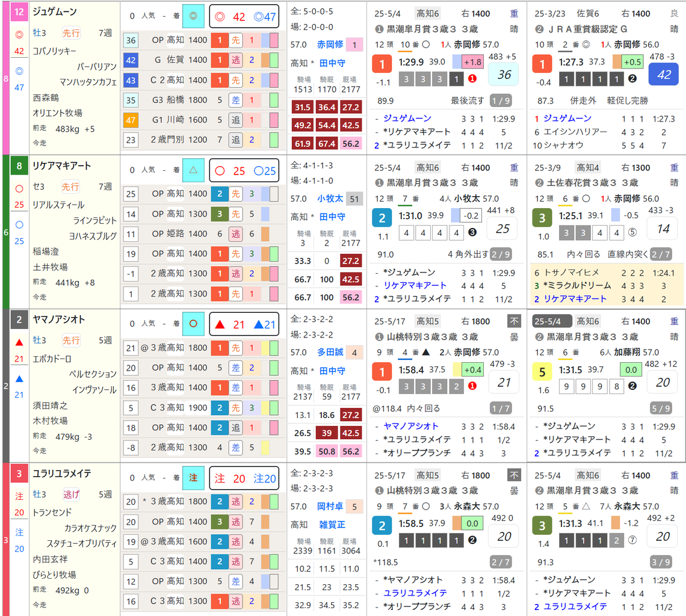
Task: Click the 逃げ style tag under ユラリユラメイテ
Action: click(x=71, y=494)
